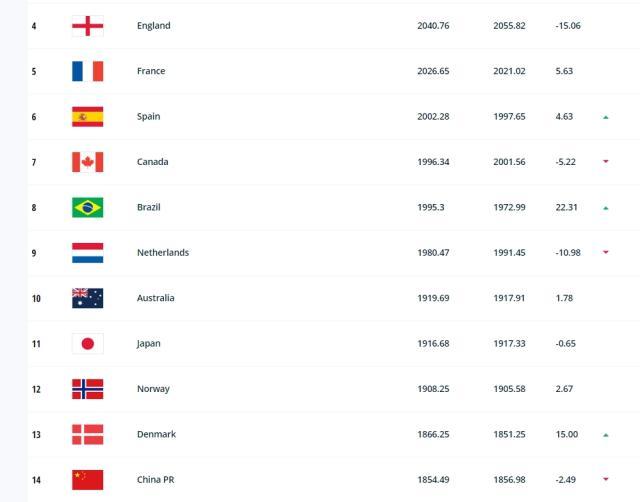This screenshot has width=640, height=502.
Task: Click Spain's green up arrow indicator
Action: click(x=606, y=117)
